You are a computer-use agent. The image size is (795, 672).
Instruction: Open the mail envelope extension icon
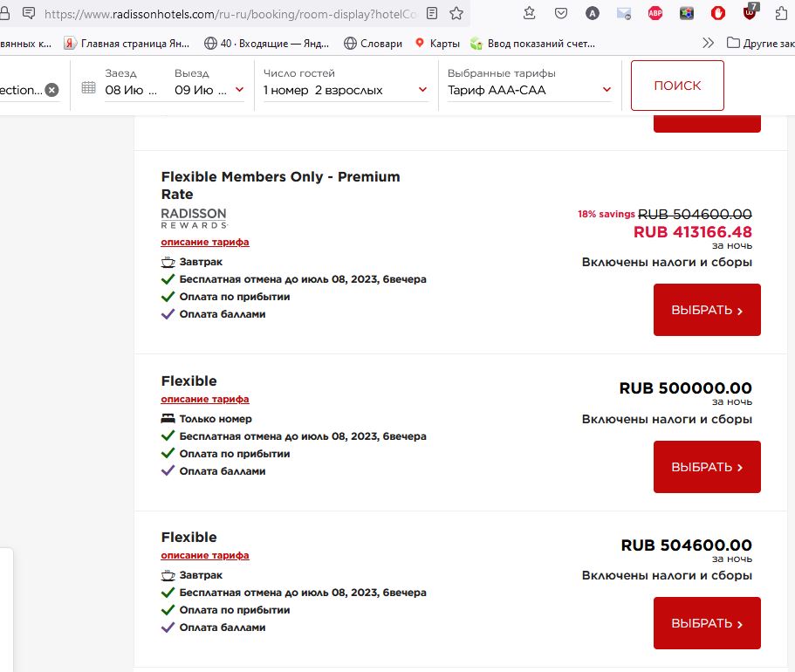click(x=624, y=14)
